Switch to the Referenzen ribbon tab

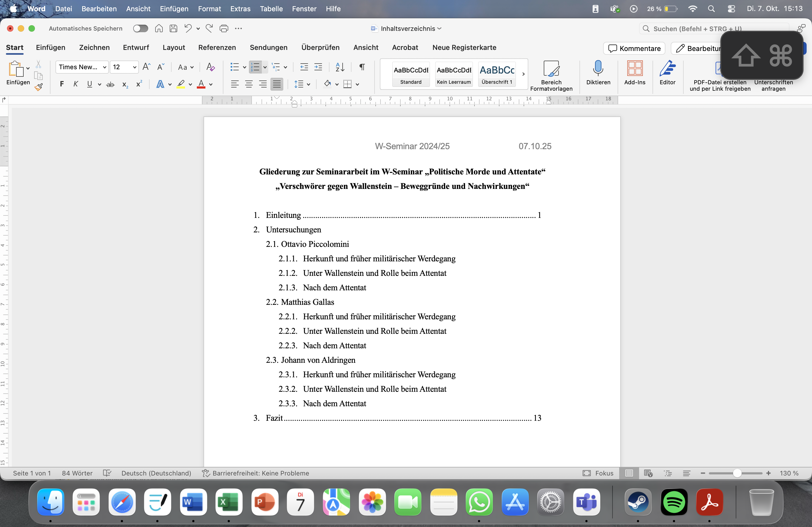(x=217, y=48)
